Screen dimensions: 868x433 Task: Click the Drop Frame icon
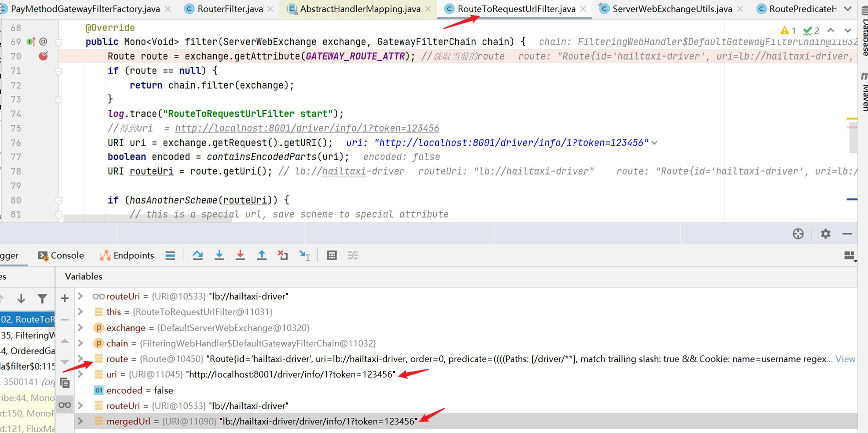click(x=283, y=255)
